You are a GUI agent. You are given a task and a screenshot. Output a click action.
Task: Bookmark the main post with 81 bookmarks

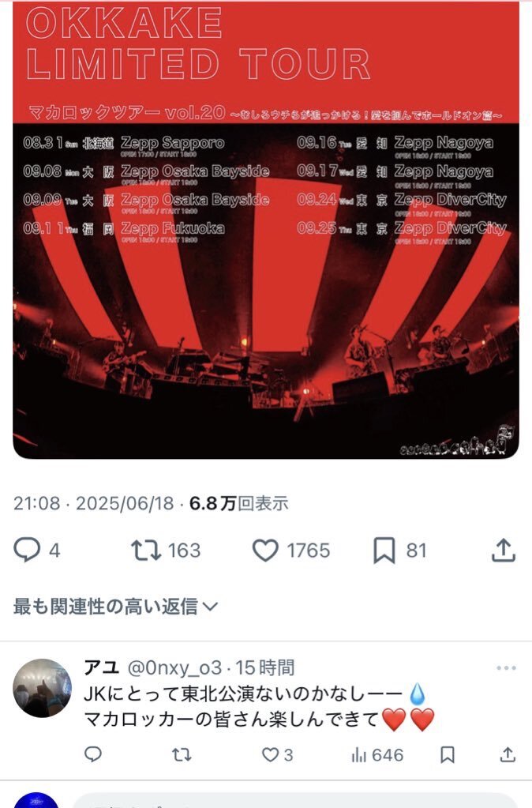[384, 551]
